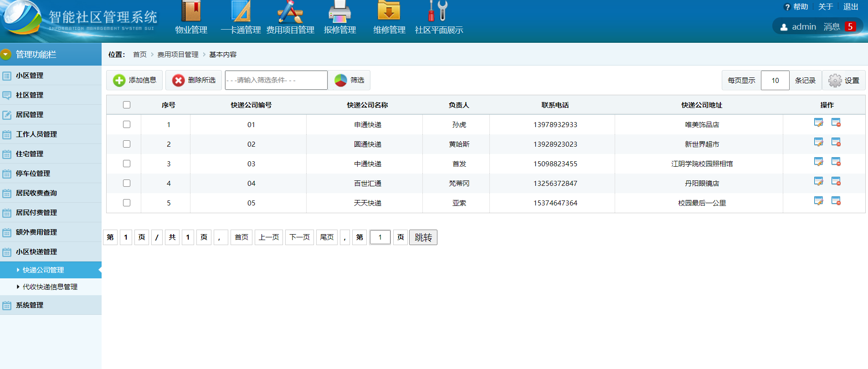The image size is (868, 369).
Task: Click the 退出 logout link
Action: click(850, 7)
